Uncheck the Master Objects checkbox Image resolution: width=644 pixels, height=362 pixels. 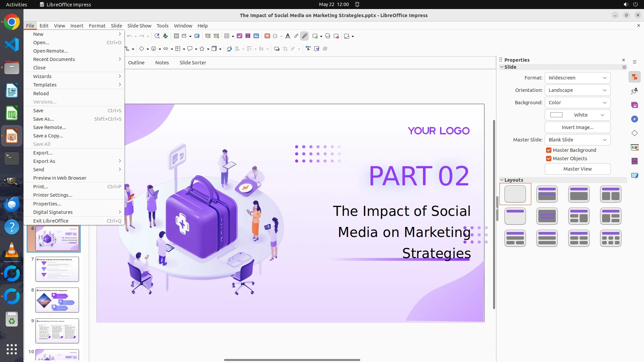(x=549, y=159)
